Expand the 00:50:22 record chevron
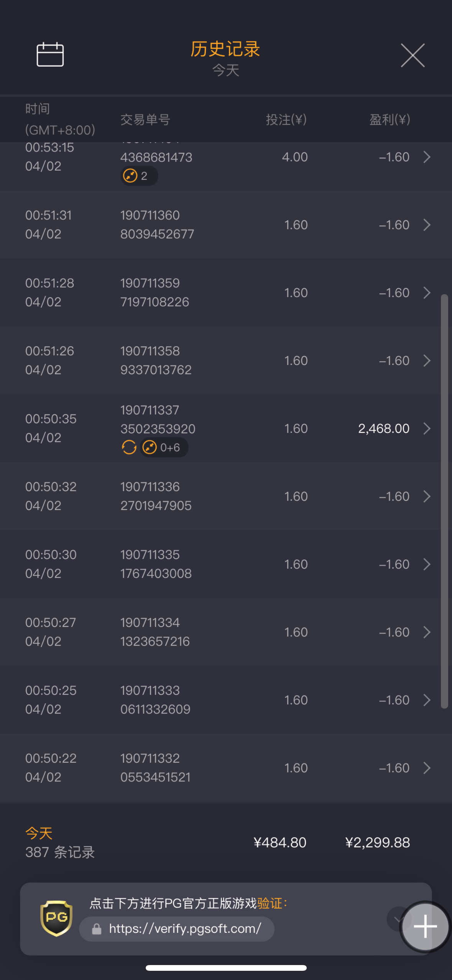 427,768
